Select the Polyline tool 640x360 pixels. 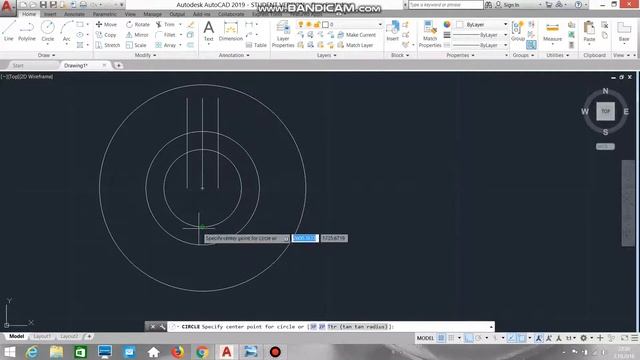pos(27,31)
